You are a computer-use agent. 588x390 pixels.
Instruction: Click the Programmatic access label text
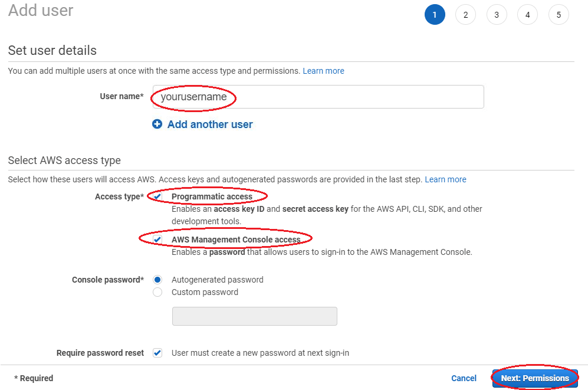click(x=212, y=196)
